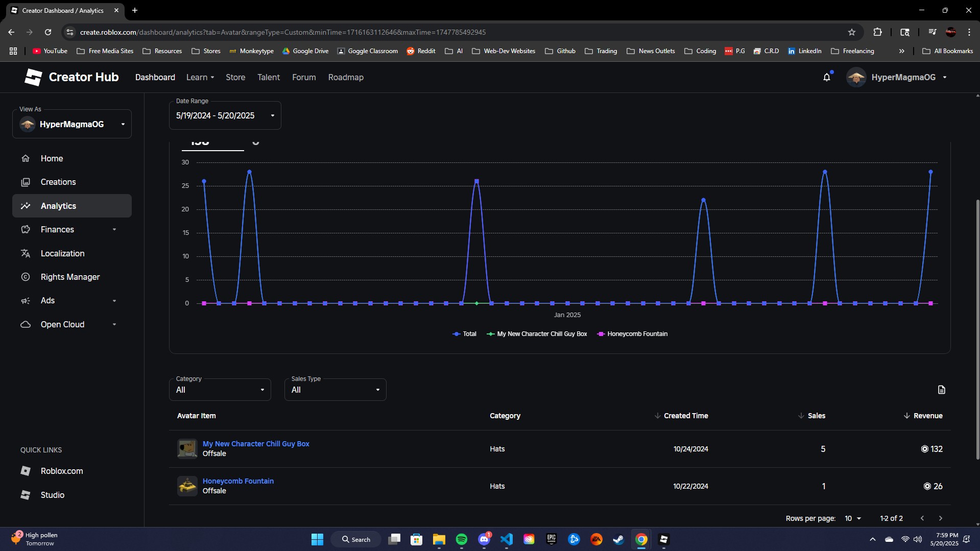Open the Date Range dropdown

pyautogui.click(x=225, y=115)
